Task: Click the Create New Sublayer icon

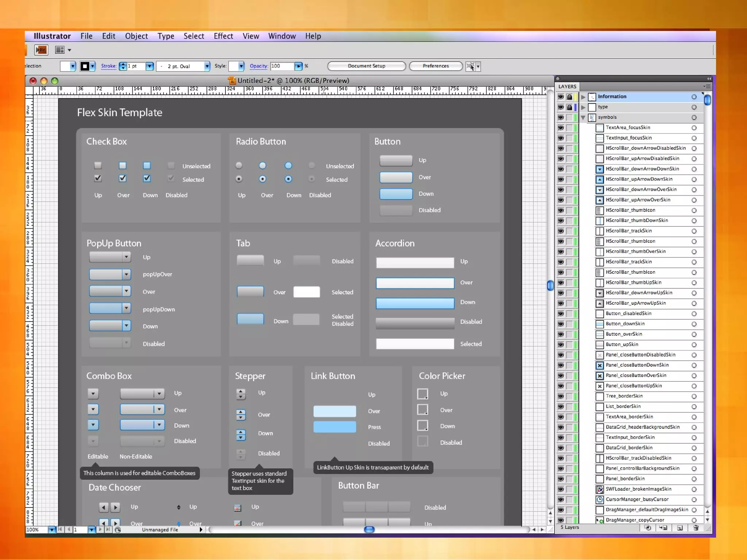Action: tap(663, 528)
